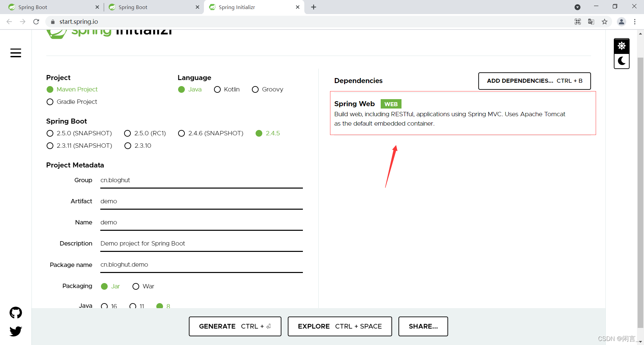
Task: Click the WEB tag badge
Action: (x=391, y=104)
